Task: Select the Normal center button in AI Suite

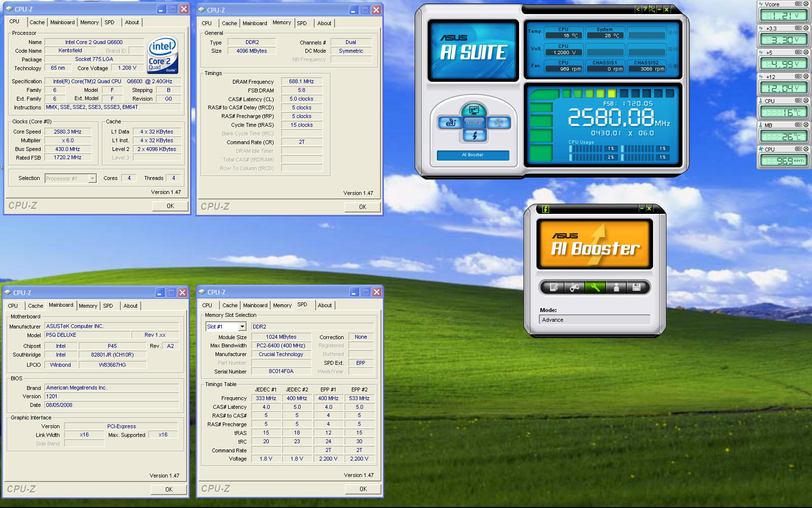Action: (474, 123)
